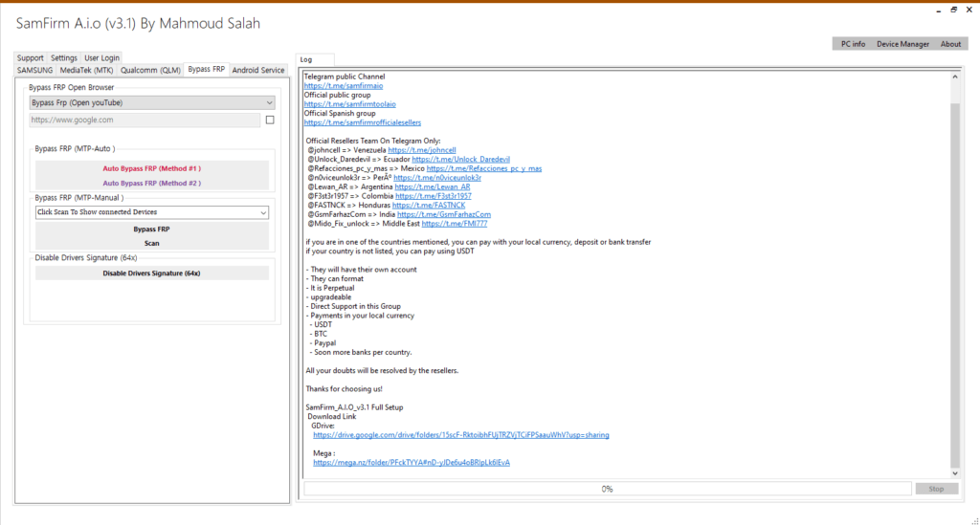Open the Qualcomm (QLM) tab
This screenshot has height=525, width=980.
click(150, 70)
